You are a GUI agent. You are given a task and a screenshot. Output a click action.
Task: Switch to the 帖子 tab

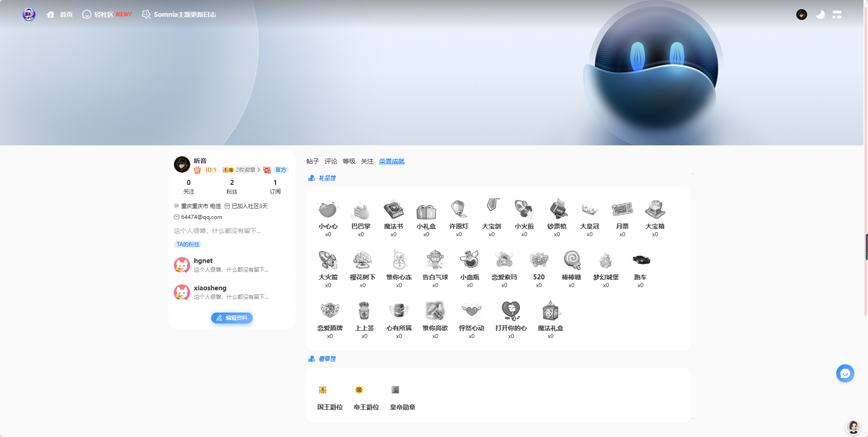point(312,161)
